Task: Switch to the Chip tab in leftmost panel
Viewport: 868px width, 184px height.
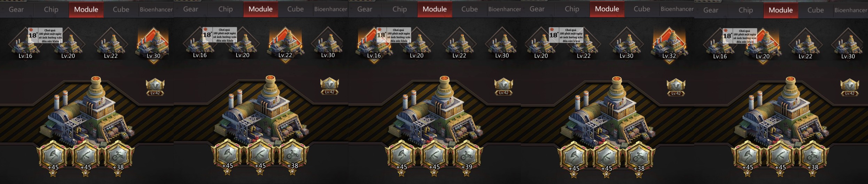Action: click(51, 9)
